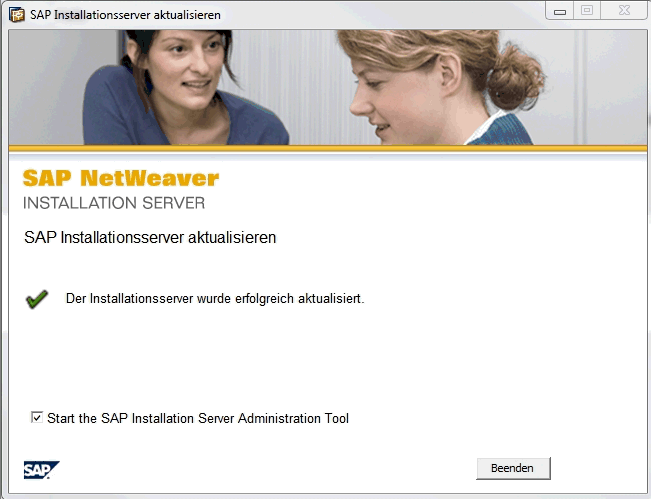Select the text 'Der Installationsserver wurde erfolgreich aktualisiert.'

(215, 298)
